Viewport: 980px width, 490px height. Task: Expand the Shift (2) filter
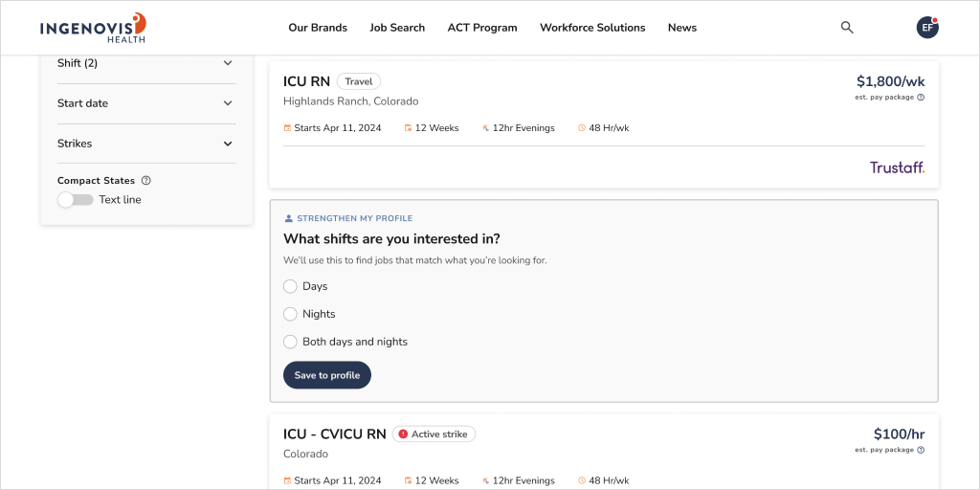(x=146, y=63)
